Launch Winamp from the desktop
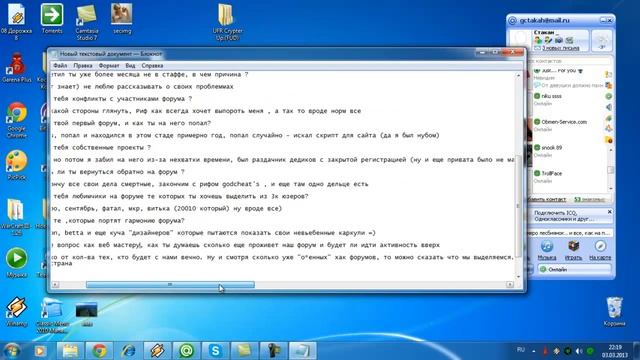 pyautogui.click(x=16, y=311)
